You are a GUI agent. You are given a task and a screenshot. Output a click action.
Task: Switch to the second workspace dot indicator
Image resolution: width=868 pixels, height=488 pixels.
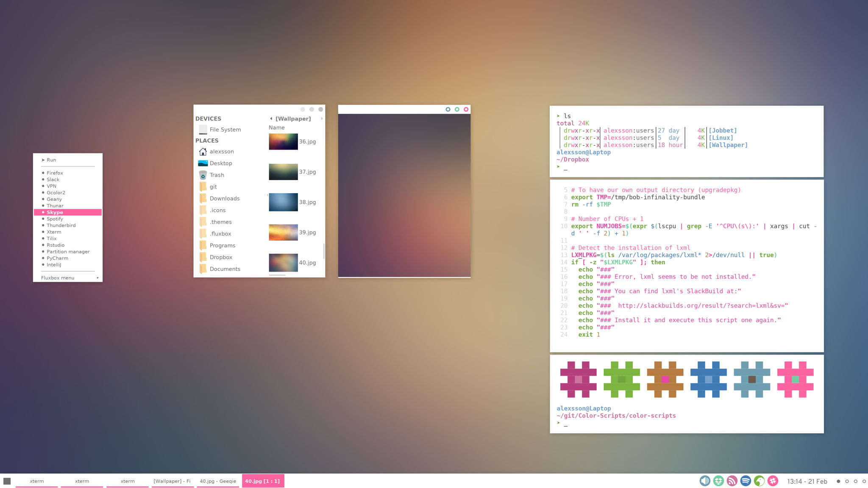847,481
